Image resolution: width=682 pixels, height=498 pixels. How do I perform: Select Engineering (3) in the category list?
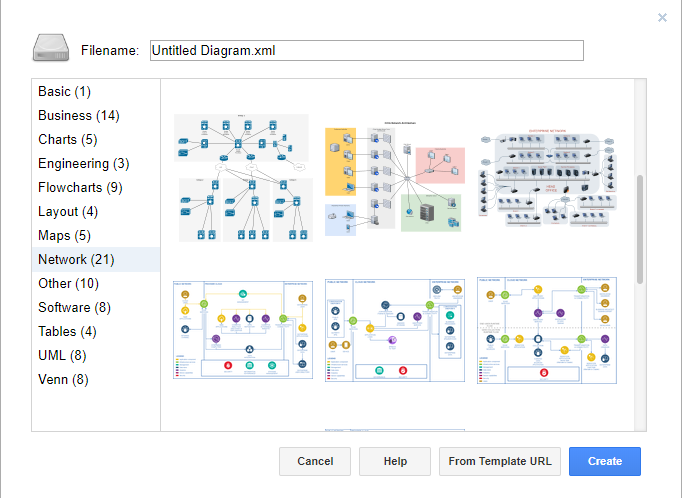tap(83, 164)
